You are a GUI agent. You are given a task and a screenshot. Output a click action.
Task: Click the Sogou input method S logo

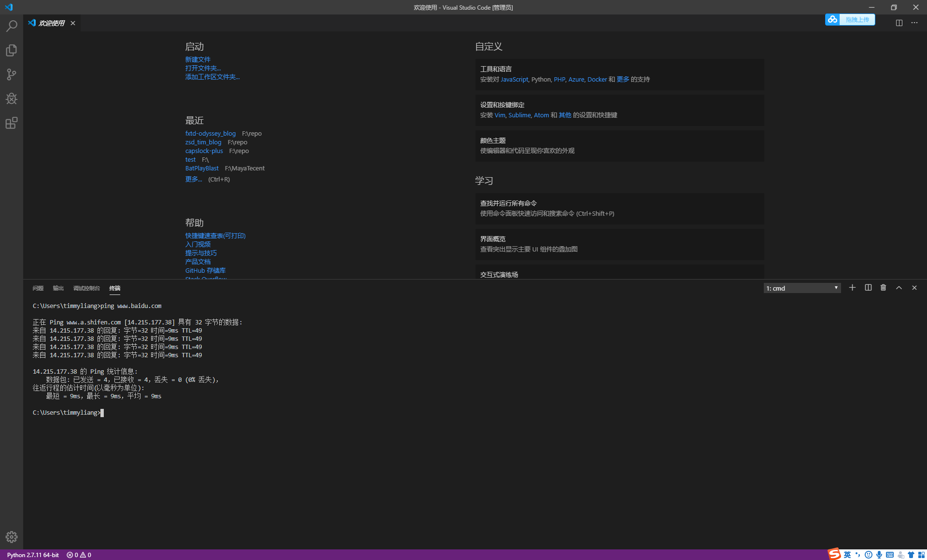[834, 554]
